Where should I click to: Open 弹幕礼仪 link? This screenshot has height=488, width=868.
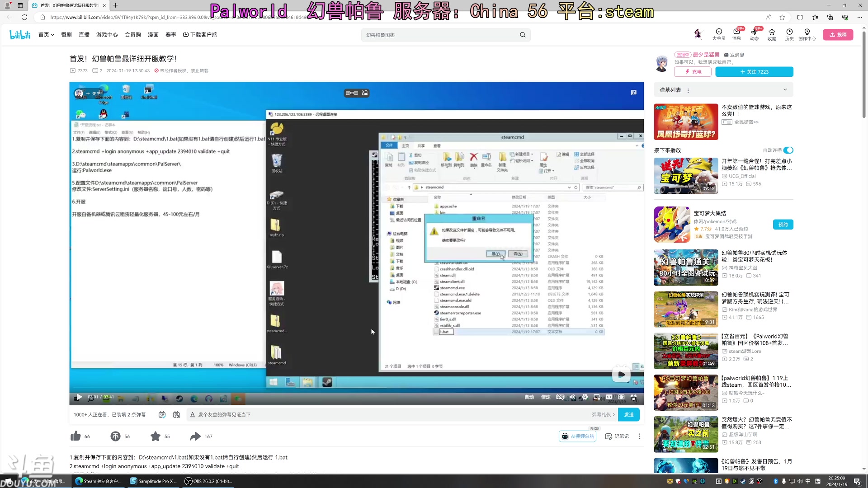click(604, 414)
